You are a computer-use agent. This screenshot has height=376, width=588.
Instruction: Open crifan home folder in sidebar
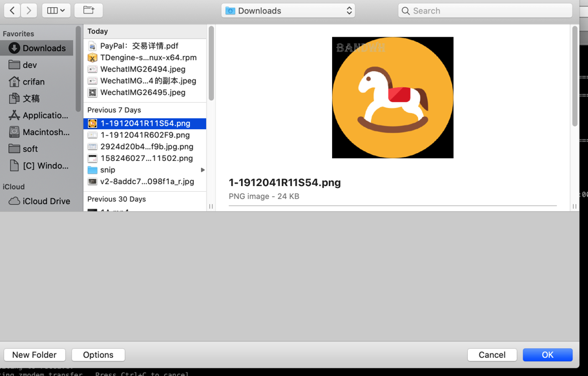[x=37, y=81]
